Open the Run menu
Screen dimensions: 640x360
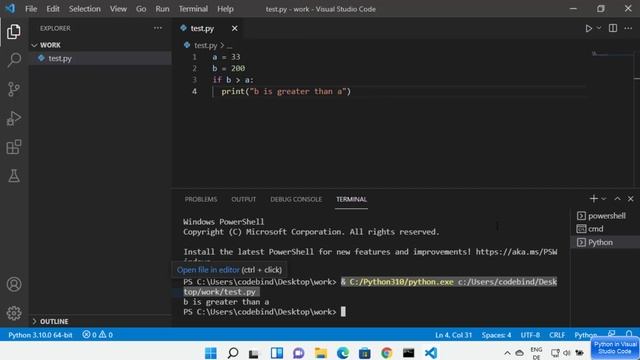pyautogui.click(x=162, y=9)
